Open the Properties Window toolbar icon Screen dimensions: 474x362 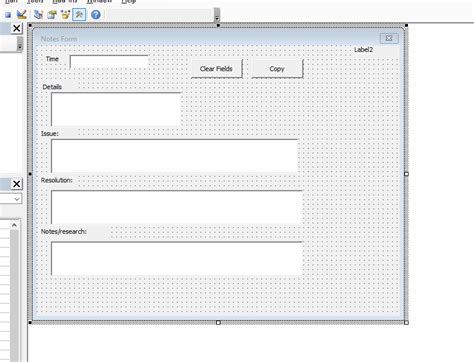coord(52,14)
